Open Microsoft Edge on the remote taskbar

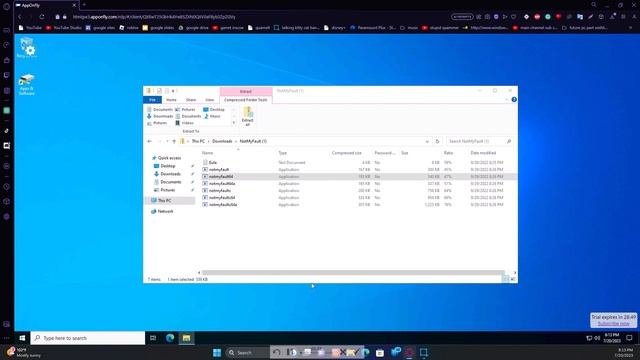click(170, 338)
